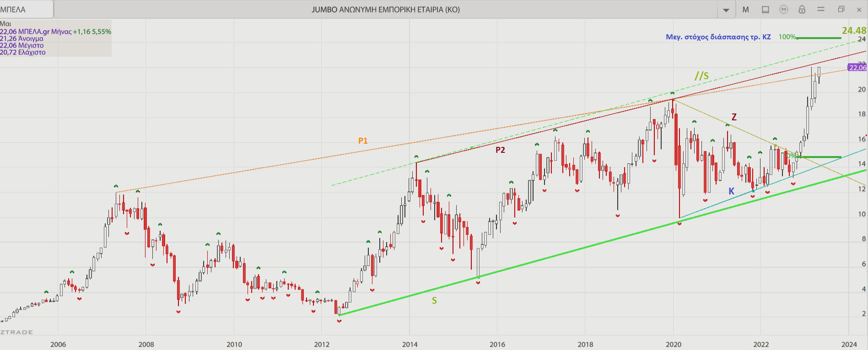This screenshot has height=350, width=868.
Task: Click the 24.48 target value label
Action: tap(854, 30)
